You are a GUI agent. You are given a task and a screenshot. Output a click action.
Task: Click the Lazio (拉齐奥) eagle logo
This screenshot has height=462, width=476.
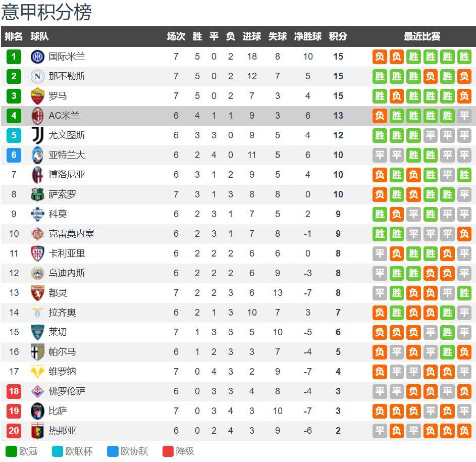point(37,313)
